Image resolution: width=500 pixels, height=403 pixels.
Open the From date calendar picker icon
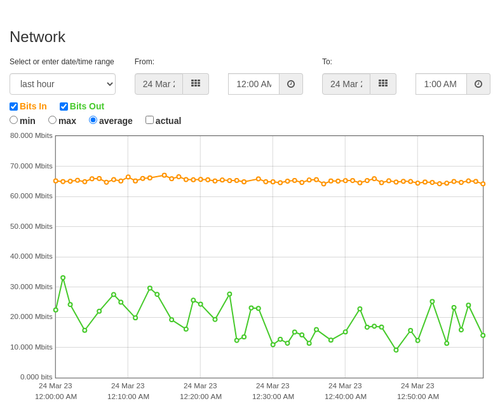(x=196, y=84)
